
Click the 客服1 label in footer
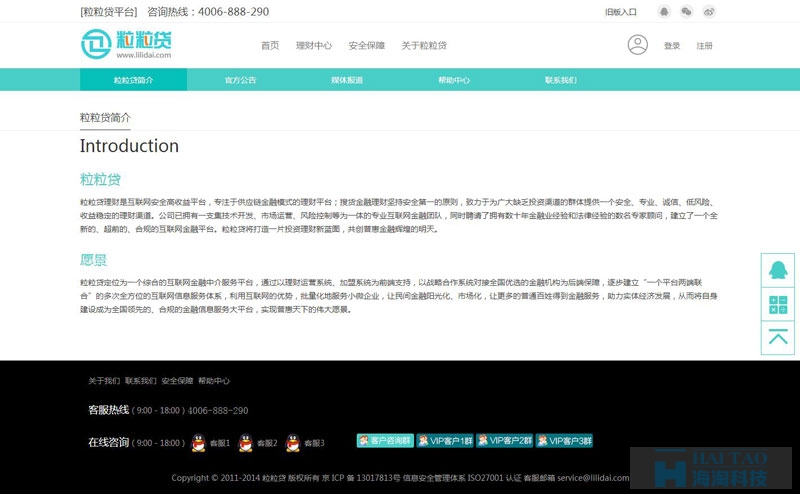220,443
